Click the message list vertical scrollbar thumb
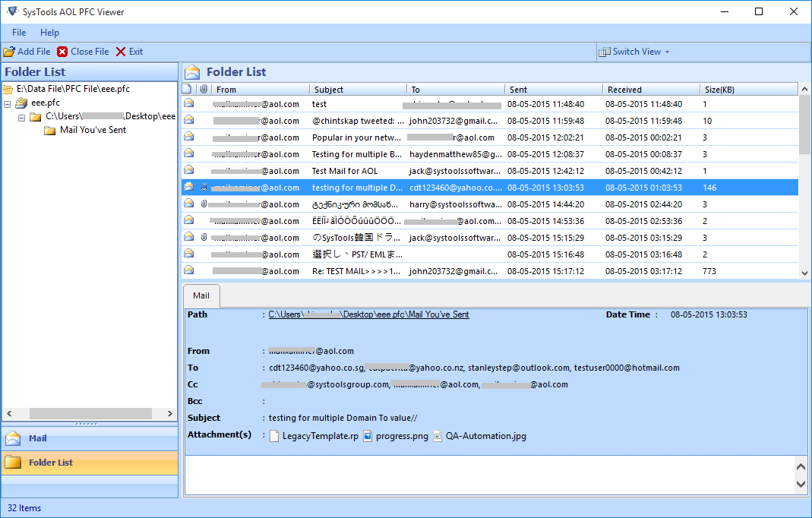Screen dimensions: 812x518 click(804, 125)
